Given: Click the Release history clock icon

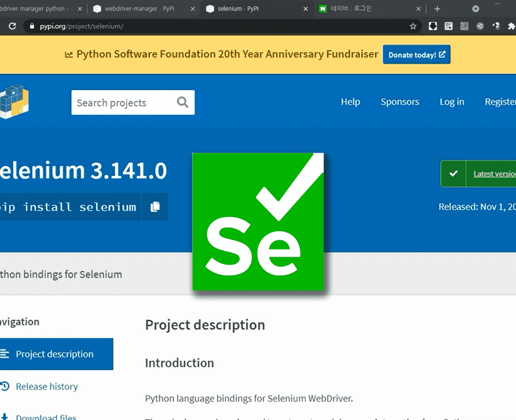Looking at the screenshot, I should tap(5, 386).
